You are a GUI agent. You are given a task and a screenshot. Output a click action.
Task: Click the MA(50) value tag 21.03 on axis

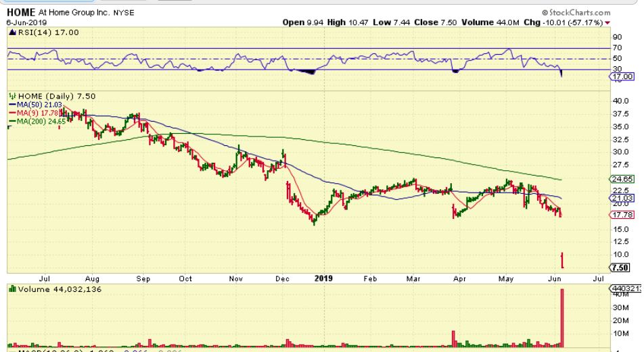[622, 198]
